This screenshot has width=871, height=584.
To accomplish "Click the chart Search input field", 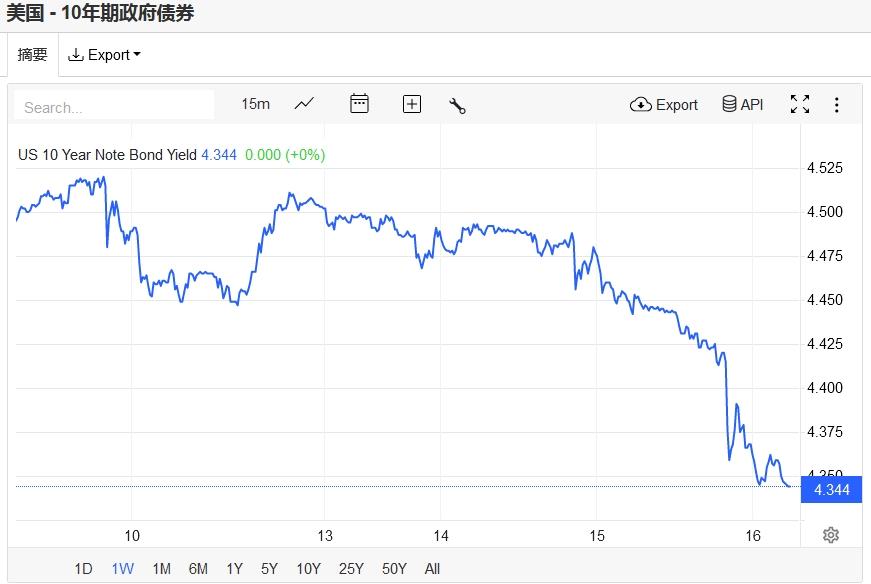I will tap(115, 107).
